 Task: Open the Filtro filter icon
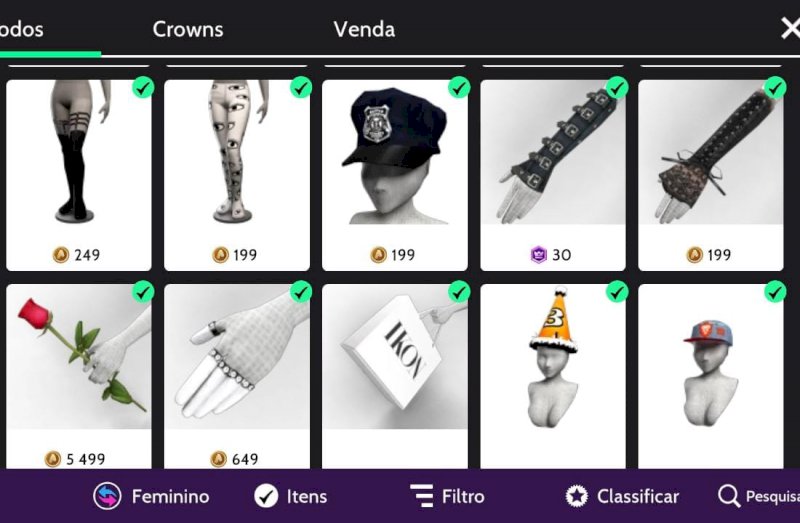tap(422, 495)
